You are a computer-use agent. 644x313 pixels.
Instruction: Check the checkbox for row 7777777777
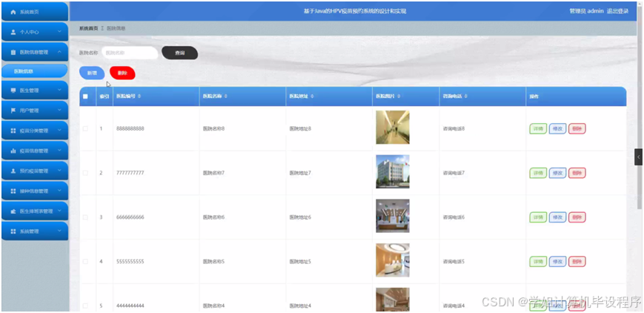coord(85,173)
